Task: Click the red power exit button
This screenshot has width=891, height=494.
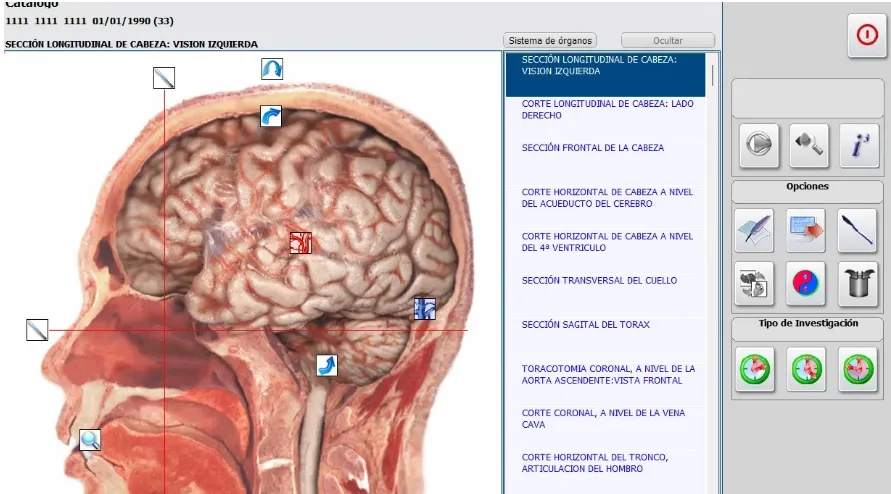Action: click(x=865, y=36)
